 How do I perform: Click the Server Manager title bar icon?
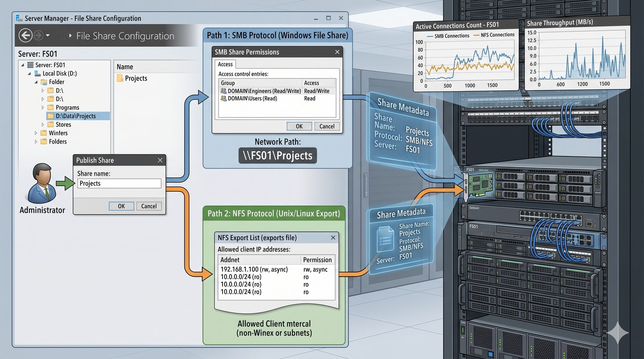(x=19, y=18)
